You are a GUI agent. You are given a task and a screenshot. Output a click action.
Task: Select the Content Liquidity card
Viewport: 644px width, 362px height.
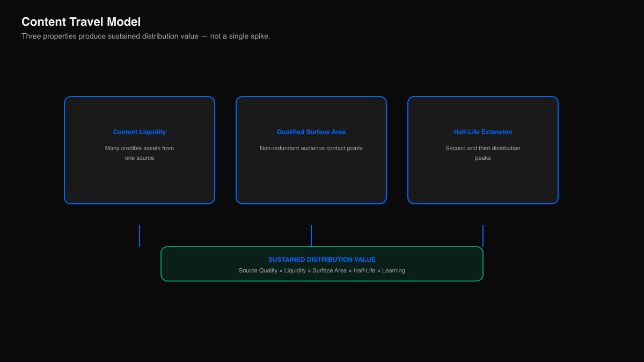pyautogui.click(x=140, y=150)
